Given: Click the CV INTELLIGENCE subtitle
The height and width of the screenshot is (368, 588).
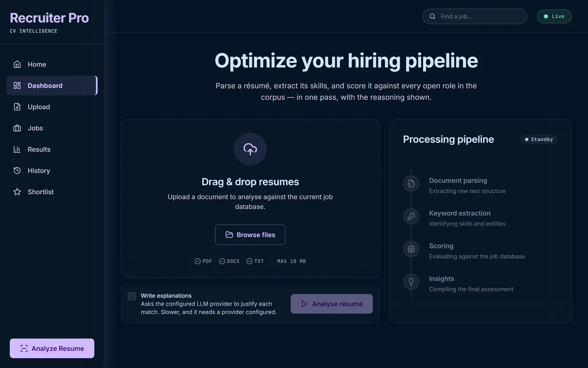Looking at the screenshot, I should coord(33,31).
